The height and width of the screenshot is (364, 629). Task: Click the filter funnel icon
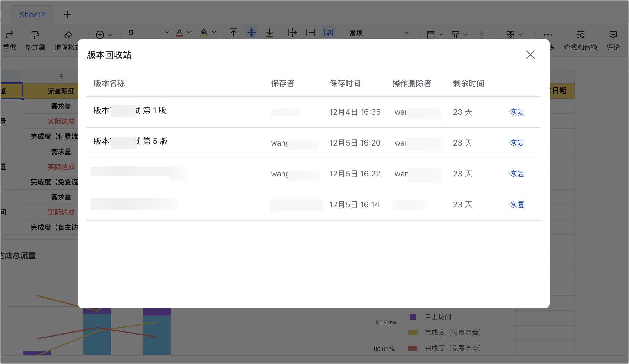(x=455, y=34)
